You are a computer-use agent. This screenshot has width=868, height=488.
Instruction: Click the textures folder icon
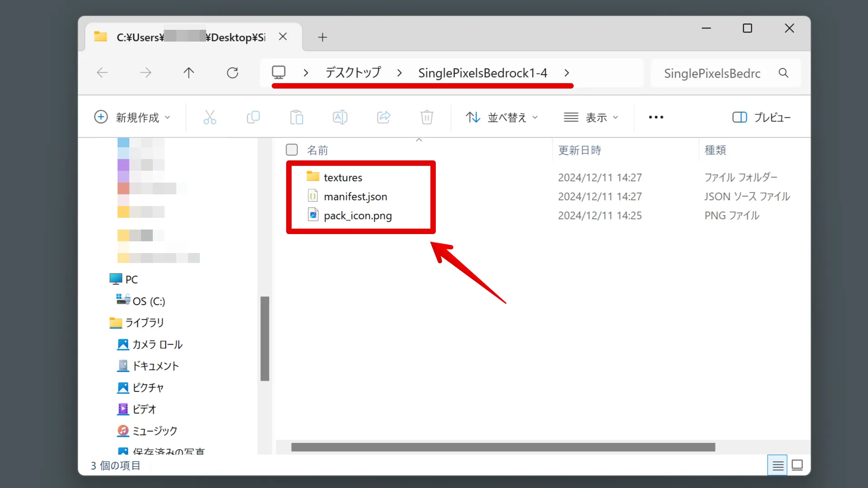(313, 177)
